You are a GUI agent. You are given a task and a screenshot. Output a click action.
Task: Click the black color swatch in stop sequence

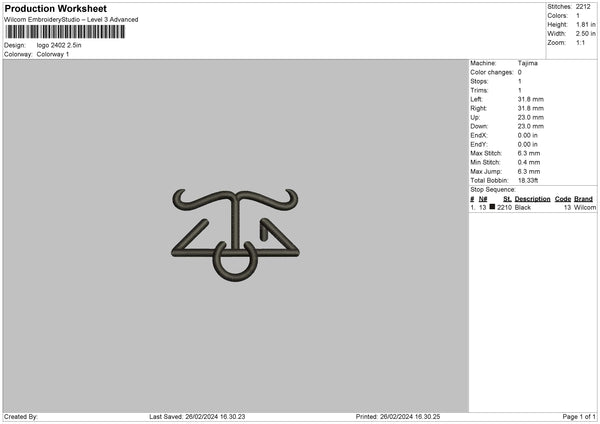[492, 207]
